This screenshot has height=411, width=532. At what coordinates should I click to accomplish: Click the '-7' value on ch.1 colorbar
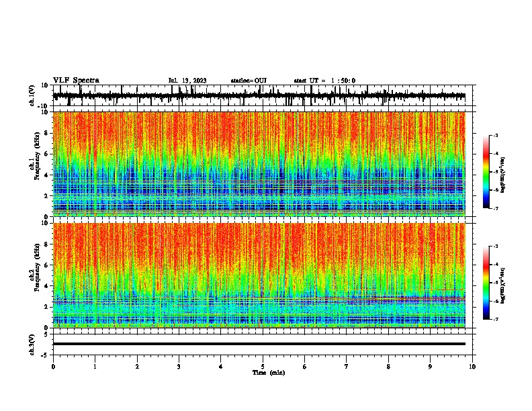pos(495,208)
